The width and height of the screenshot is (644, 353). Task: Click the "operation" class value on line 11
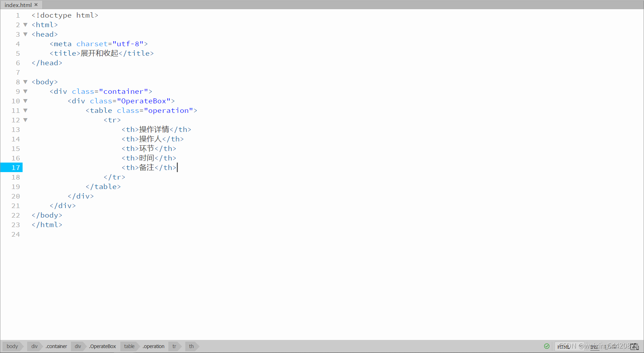point(169,110)
